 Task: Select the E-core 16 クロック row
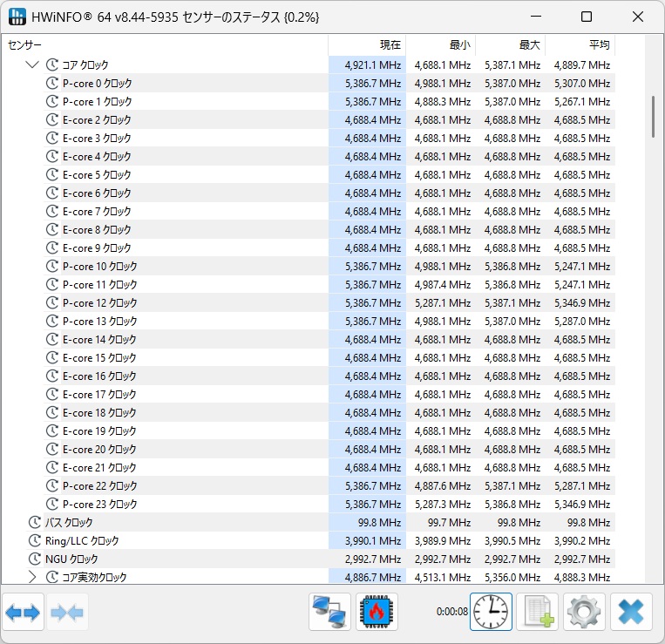click(x=329, y=376)
